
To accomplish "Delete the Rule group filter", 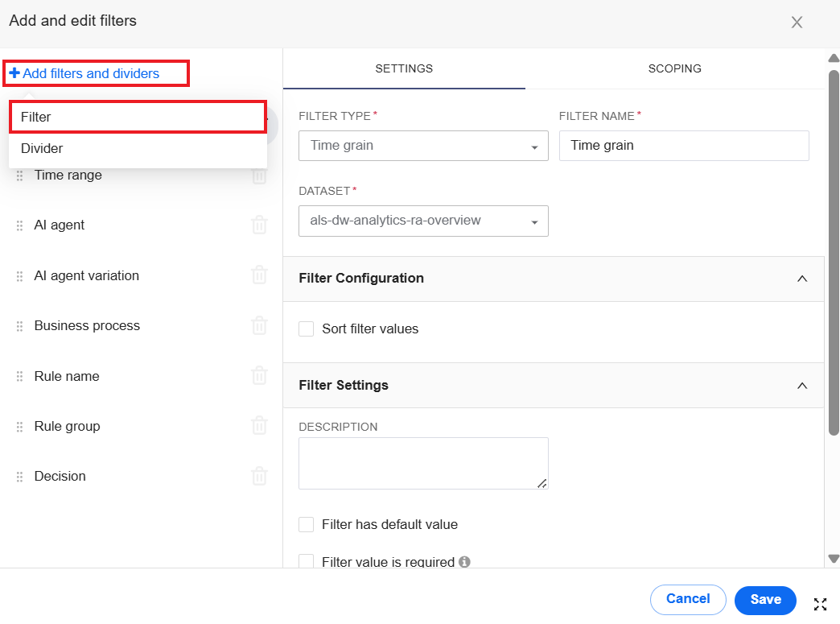I will tap(259, 426).
